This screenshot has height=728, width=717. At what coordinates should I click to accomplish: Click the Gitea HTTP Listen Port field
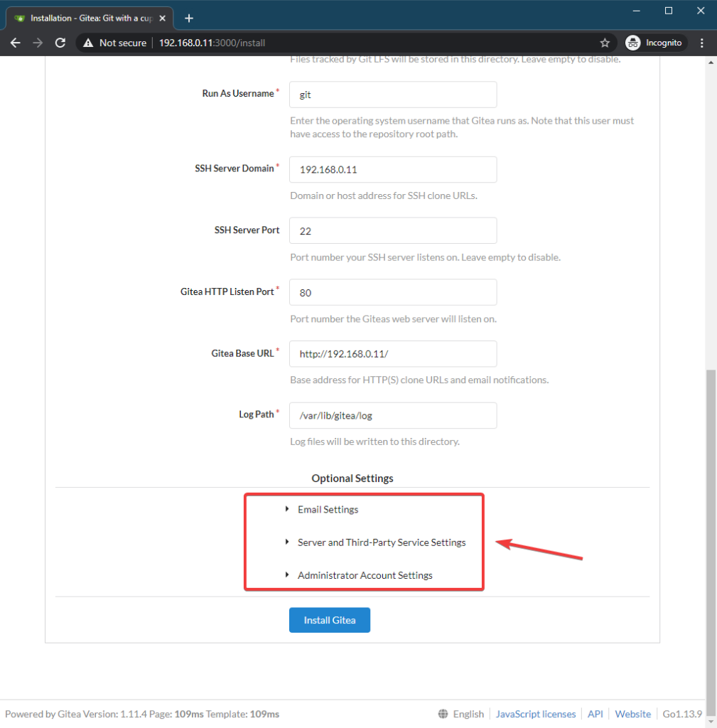pos(393,292)
